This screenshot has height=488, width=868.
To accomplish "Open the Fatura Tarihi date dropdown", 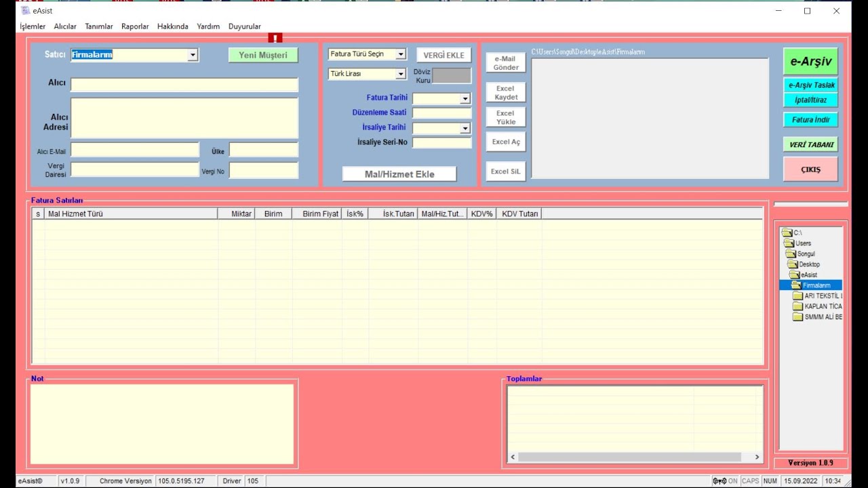I will 465,99.
